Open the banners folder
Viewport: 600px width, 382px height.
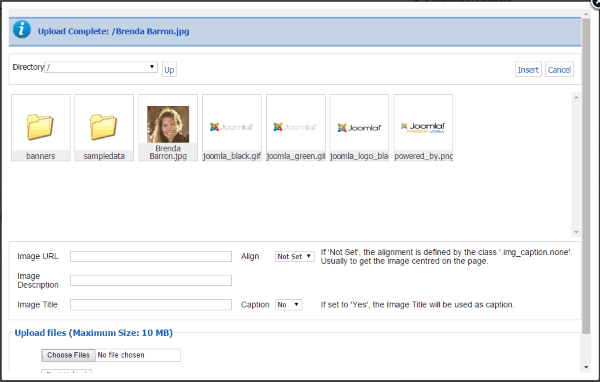tap(41, 127)
